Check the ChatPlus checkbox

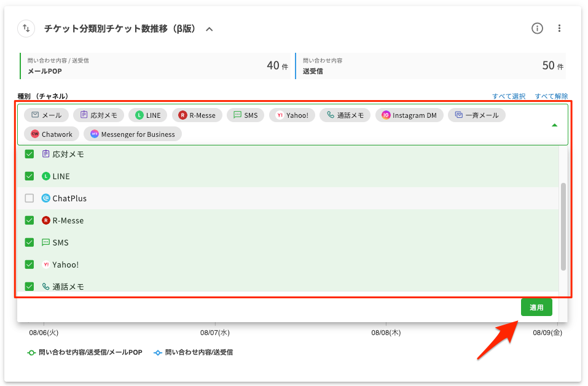(29, 198)
